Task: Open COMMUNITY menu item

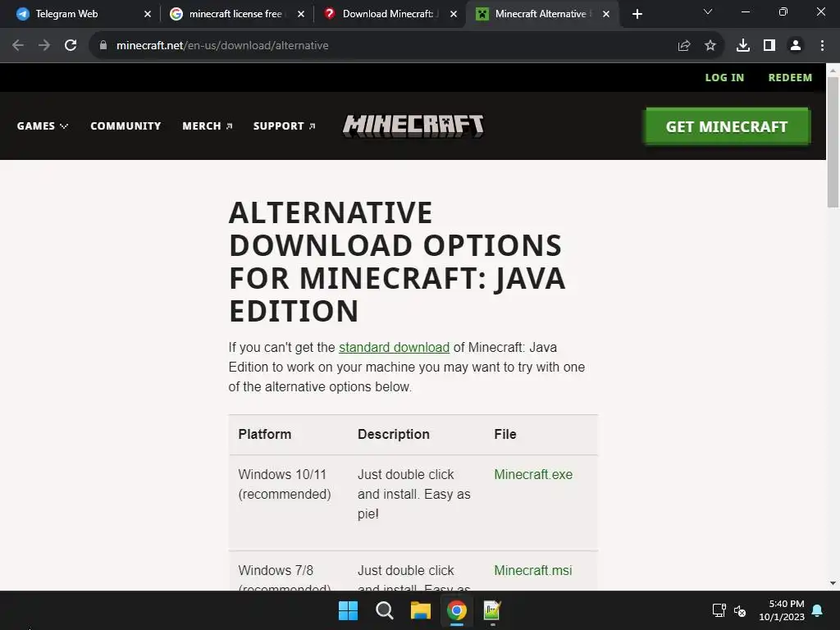Action: click(x=126, y=126)
